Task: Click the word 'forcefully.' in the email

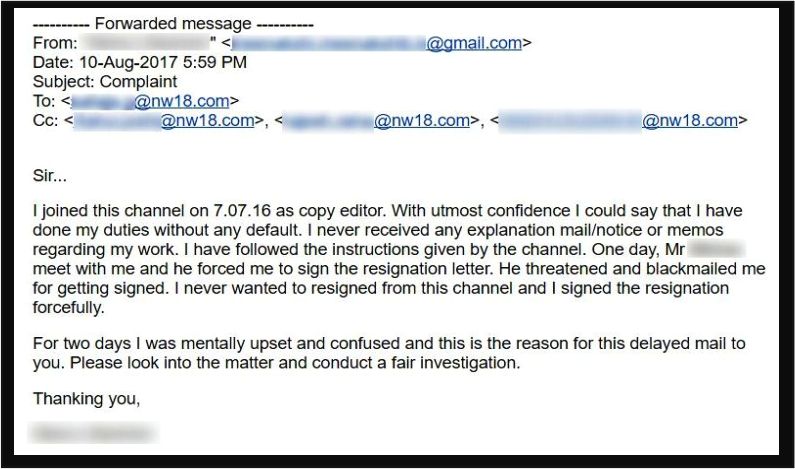Action: click(68, 308)
